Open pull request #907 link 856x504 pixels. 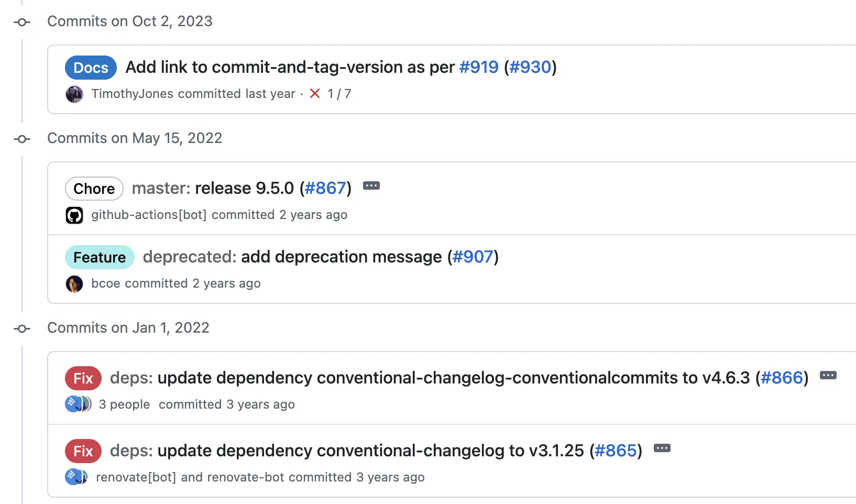pos(473,257)
